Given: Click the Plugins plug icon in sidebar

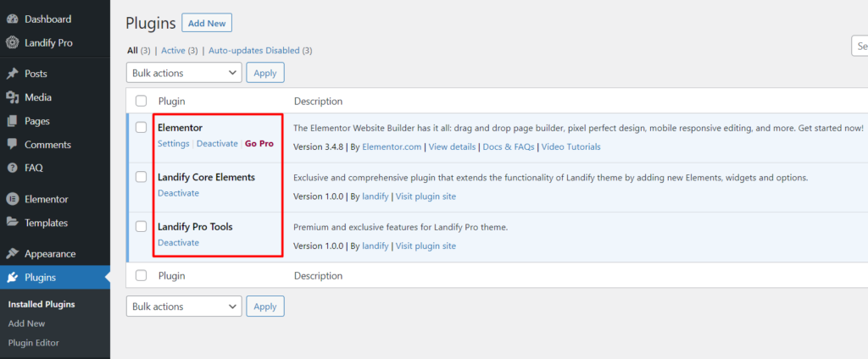Looking at the screenshot, I should (12, 278).
